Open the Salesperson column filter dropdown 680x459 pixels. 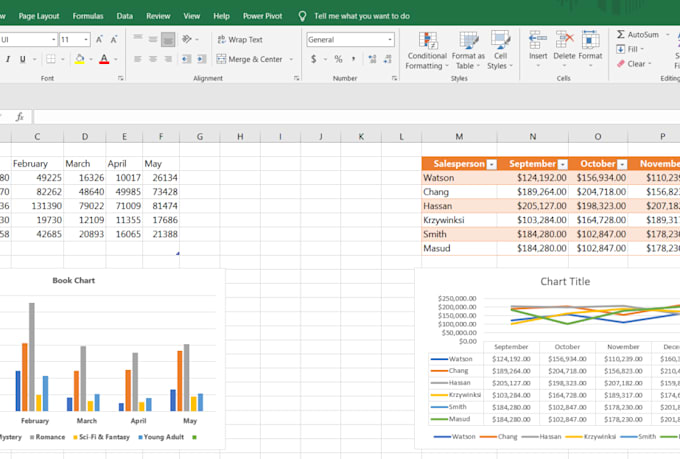(x=491, y=164)
